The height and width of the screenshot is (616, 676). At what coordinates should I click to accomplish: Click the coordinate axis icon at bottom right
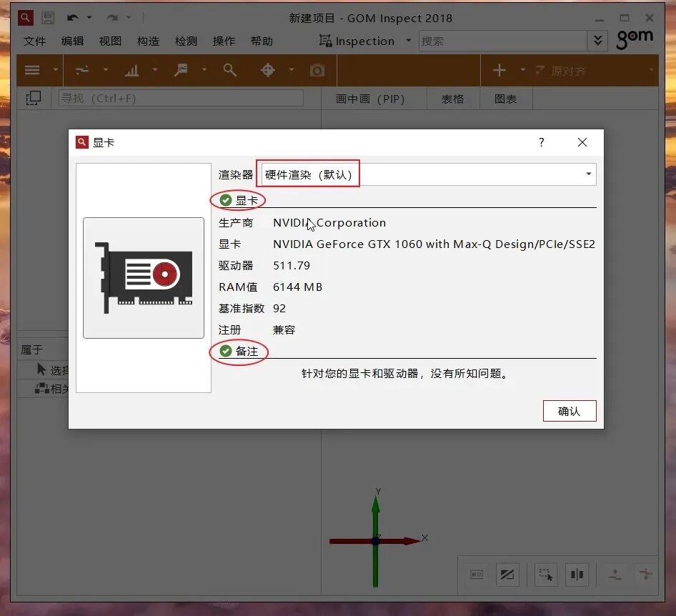pyautogui.click(x=646, y=574)
